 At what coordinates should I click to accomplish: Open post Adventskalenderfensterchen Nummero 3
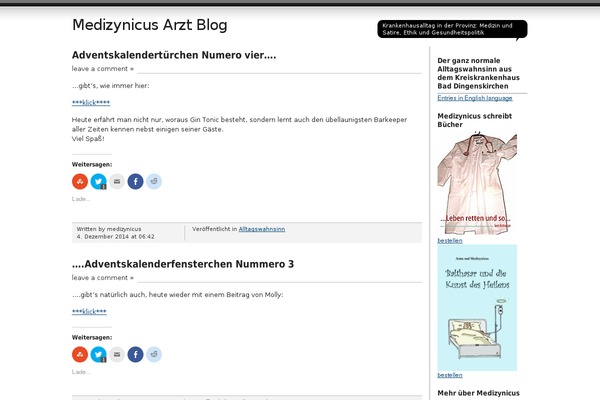[x=183, y=264]
